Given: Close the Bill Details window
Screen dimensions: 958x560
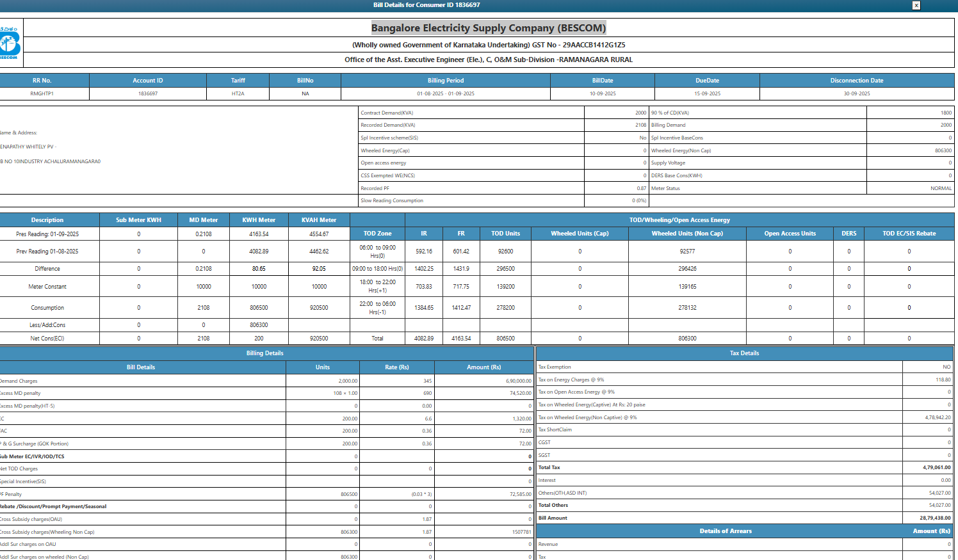Looking at the screenshot, I should point(916,5).
